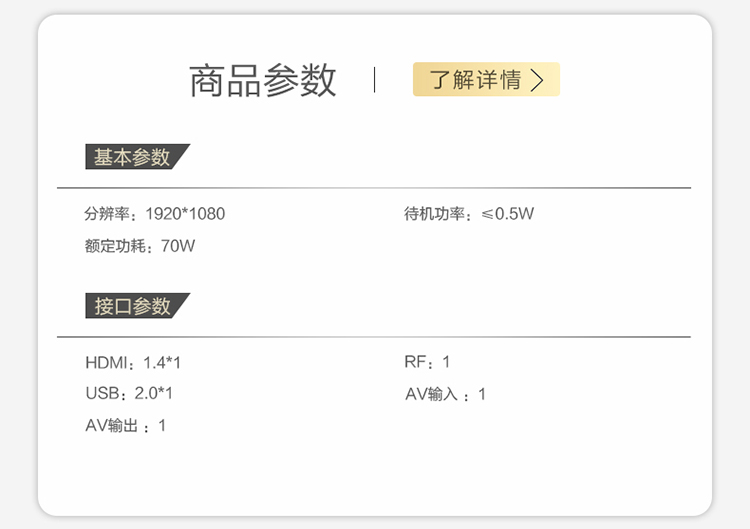Viewport: 750px width, 529px height.
Task: Click the 额定功耗 70W entry
Action: click(x=140, y=246)
